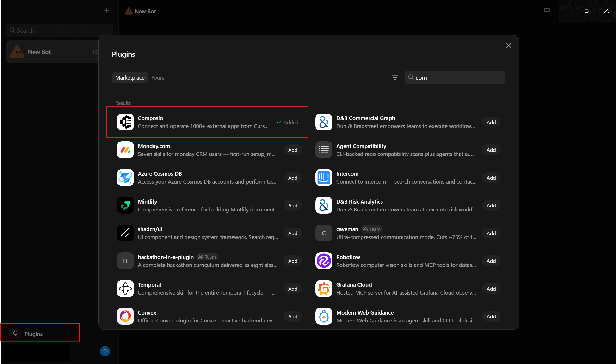Click the Agent Compatibility list icon
The image size is (616, 364).
tap(324, 150)
